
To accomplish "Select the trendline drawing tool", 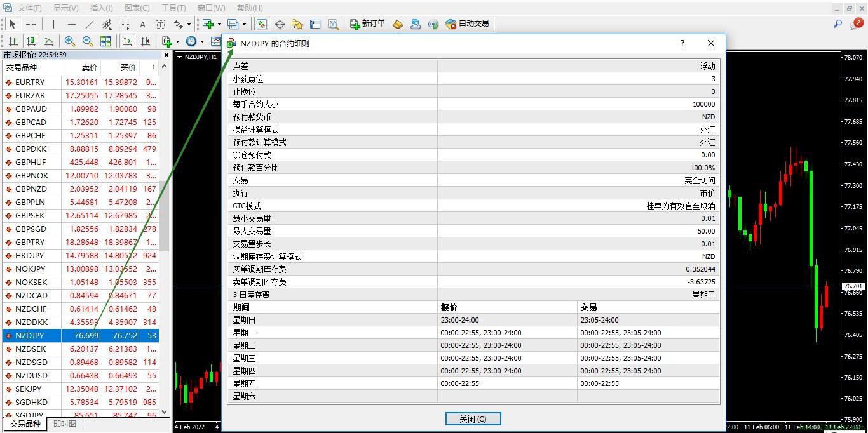I will 89,24.
